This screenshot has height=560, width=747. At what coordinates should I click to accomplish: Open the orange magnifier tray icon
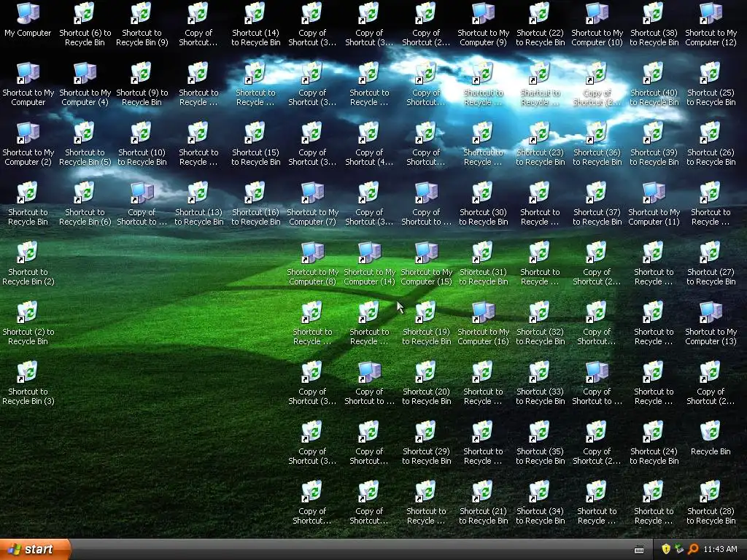[693, 550]
